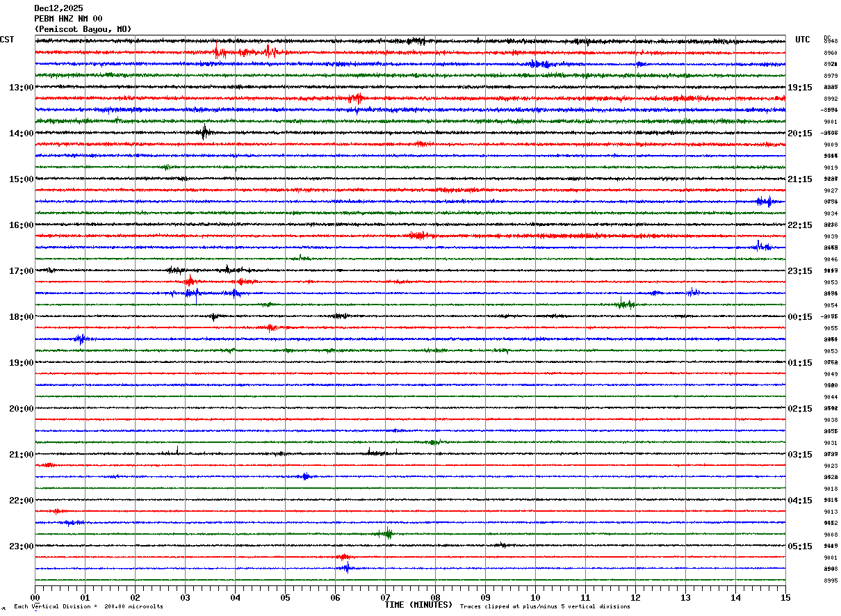
Task: Click DC offset value 8979
Action: click(x=831, y=76)
